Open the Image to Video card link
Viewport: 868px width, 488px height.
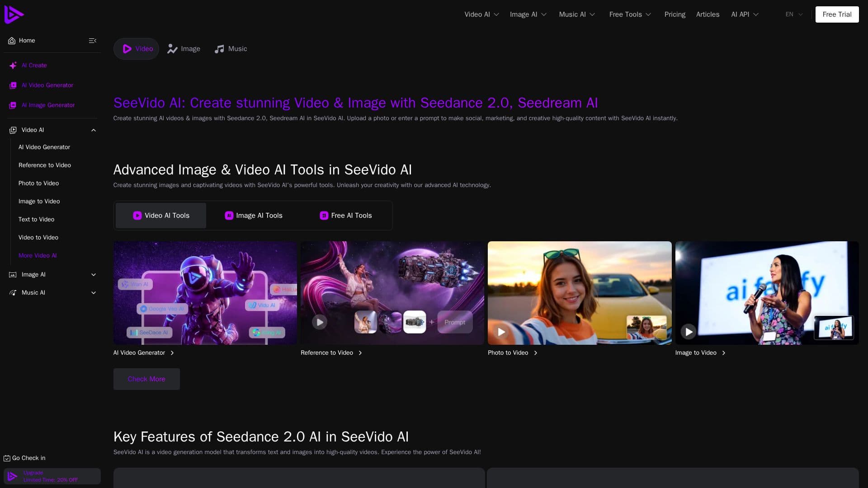coord(700,353)
